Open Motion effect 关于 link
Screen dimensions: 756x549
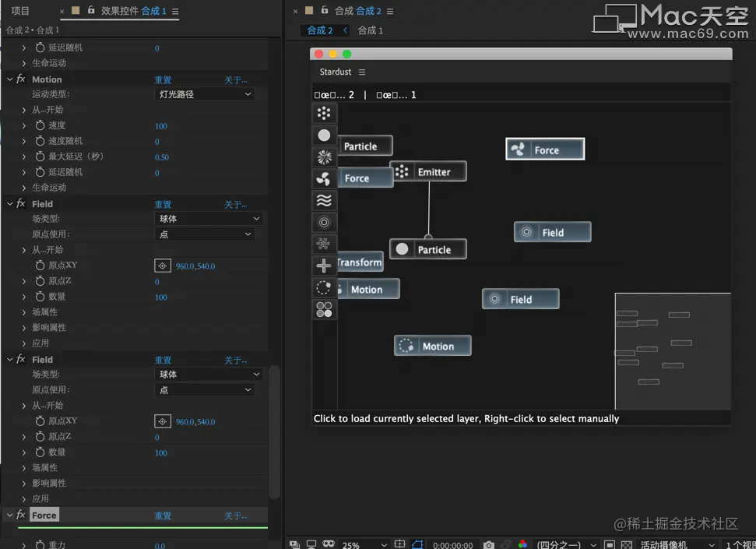236,79
